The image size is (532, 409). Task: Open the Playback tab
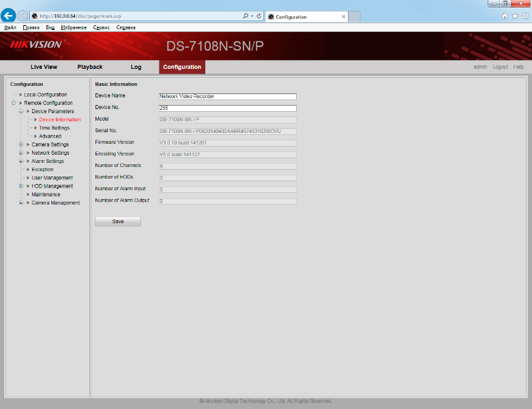coord(90,67)
